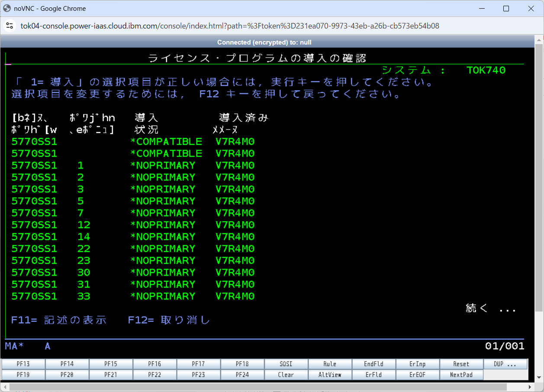Image resolution: width=544 pixels, height=392 pixels.
Task: Click the ErInp button
Action: pyautogui.click(x=417, y=364)
